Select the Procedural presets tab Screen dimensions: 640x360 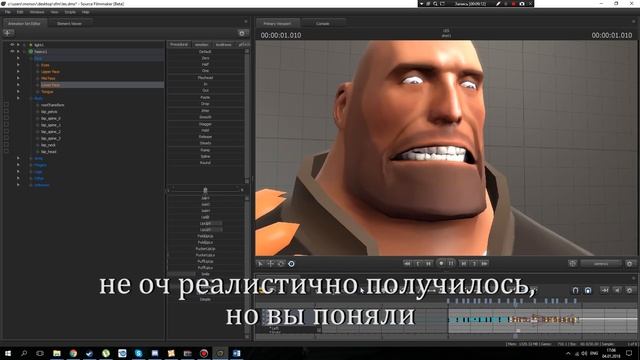[179, 44]
